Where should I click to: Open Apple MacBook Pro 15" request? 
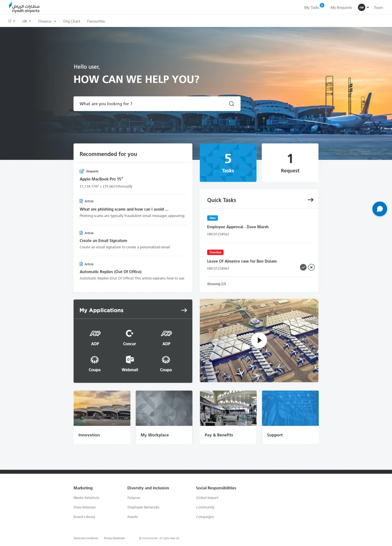click(x=101, y=179)
